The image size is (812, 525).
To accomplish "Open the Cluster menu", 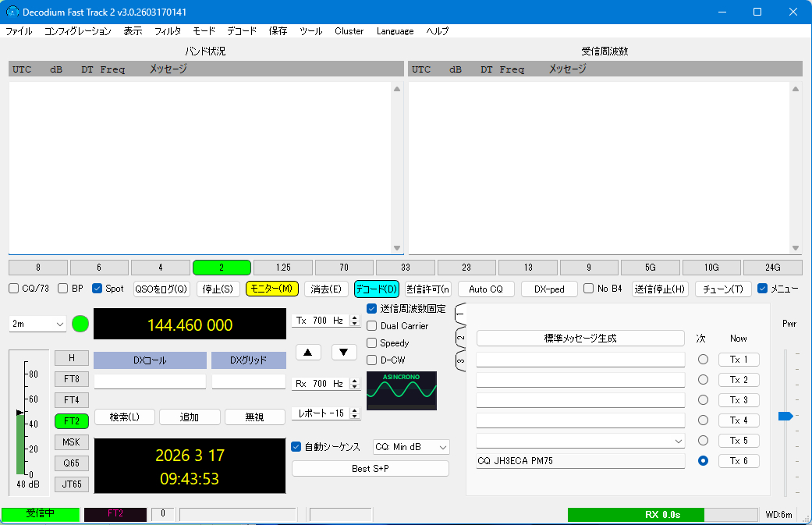I will click(349, 31).
